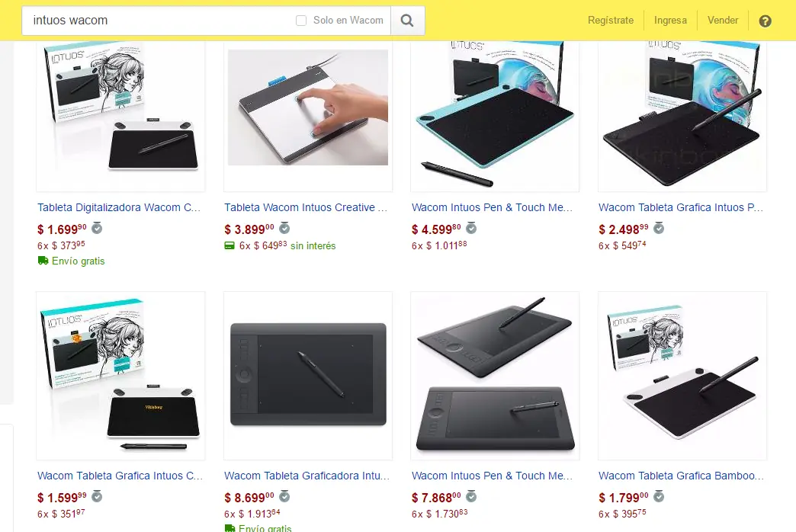
Task: Open Tableta Digitalizadora Wacom listing title
Action: point(119,207)
